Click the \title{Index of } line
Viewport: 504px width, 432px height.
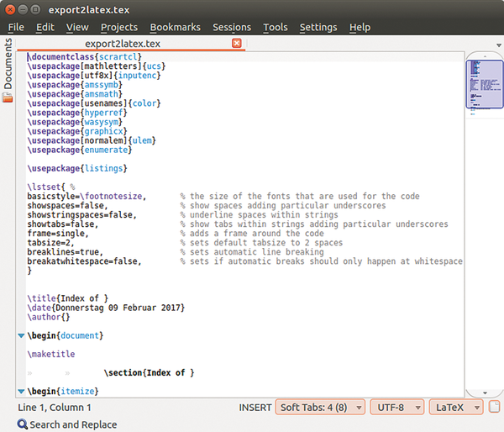tap(67, 298)
